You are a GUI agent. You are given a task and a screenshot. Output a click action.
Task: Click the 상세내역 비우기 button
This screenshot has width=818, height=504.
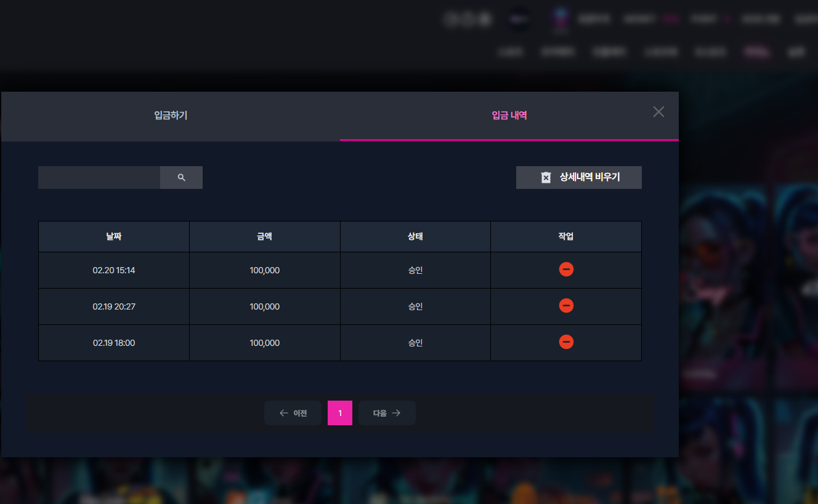coord(579,177)
